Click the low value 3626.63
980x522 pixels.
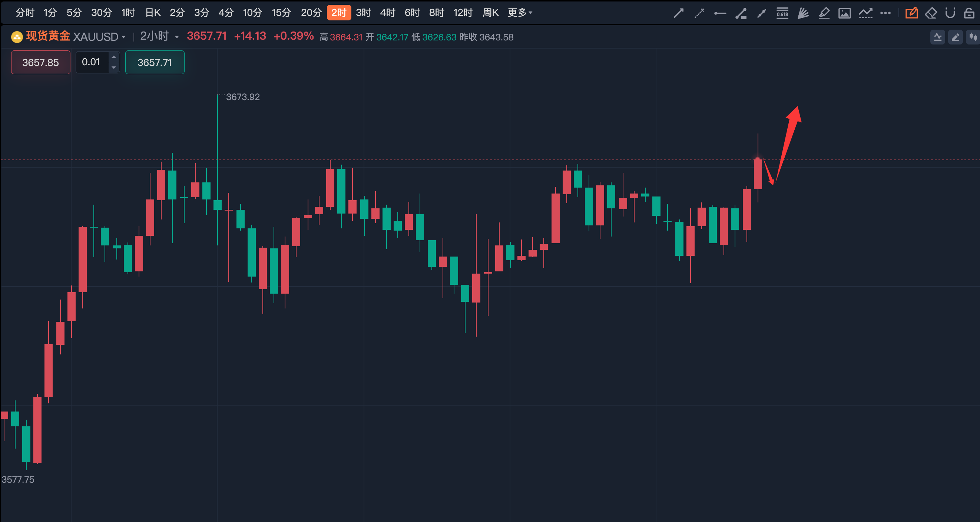pos(439,37)
